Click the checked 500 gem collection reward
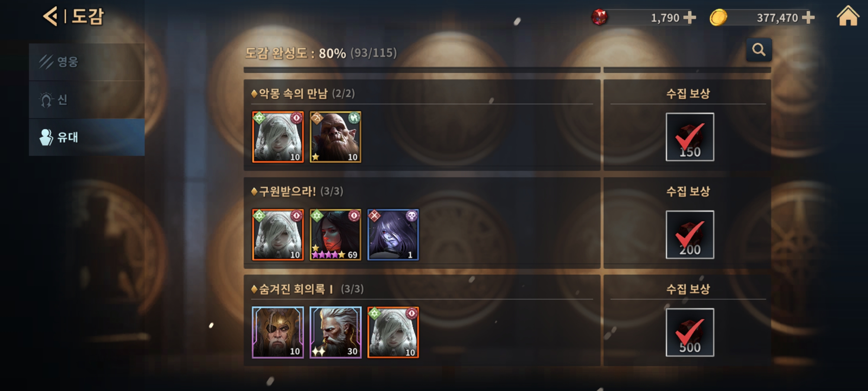Screen dimensions: 868x391 click(x=690, y=332)
